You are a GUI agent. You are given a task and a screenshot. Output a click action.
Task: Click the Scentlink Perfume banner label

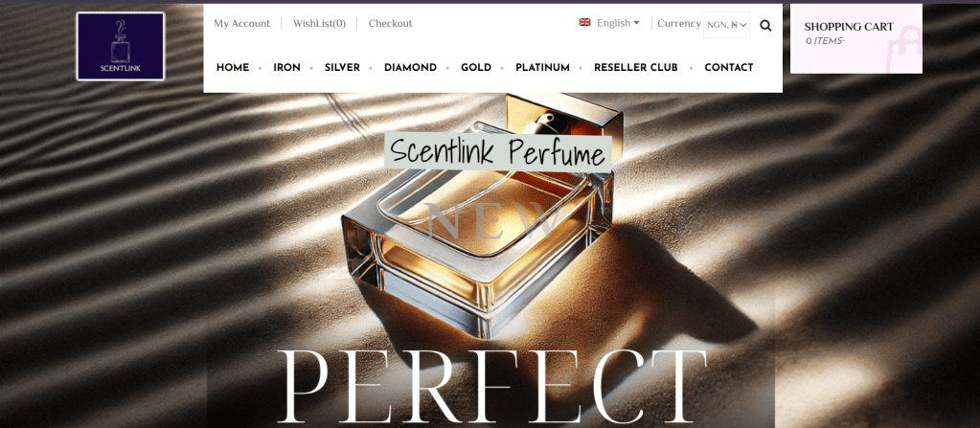pos(497,152)
